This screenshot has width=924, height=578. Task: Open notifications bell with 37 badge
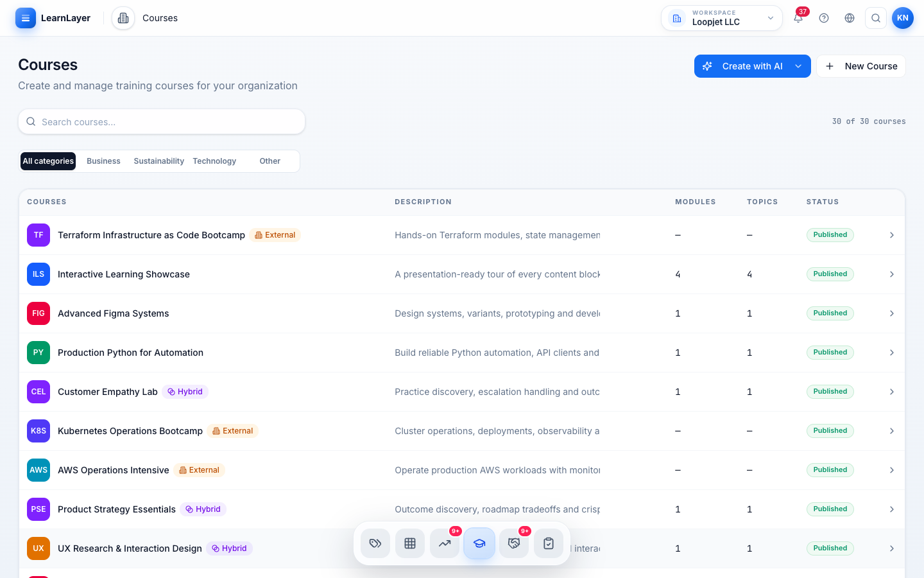[798, 18]
